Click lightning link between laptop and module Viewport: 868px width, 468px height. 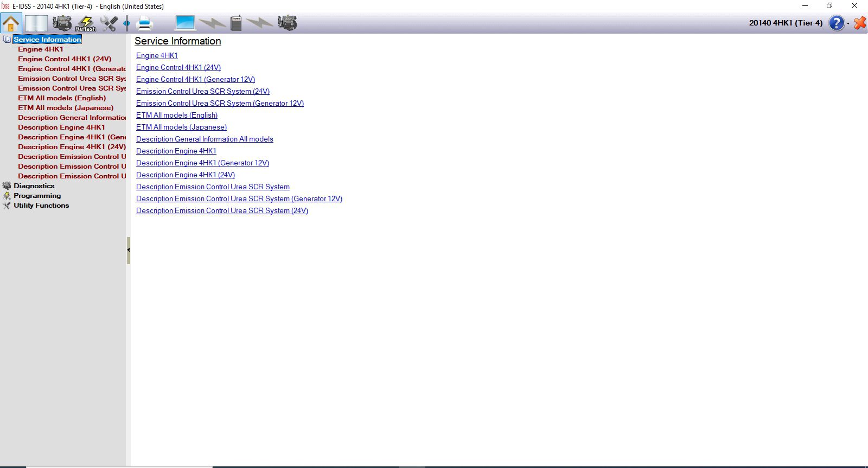[x=213, y=23]
